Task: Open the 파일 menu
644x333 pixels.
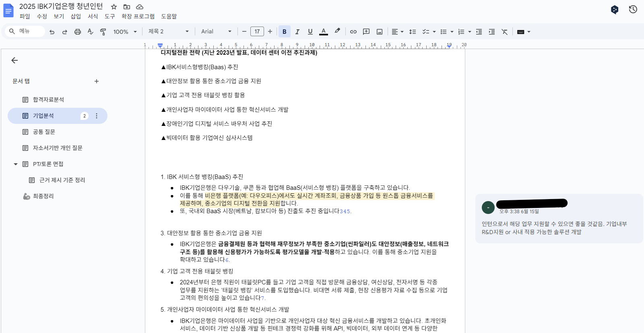Action: 25,16
